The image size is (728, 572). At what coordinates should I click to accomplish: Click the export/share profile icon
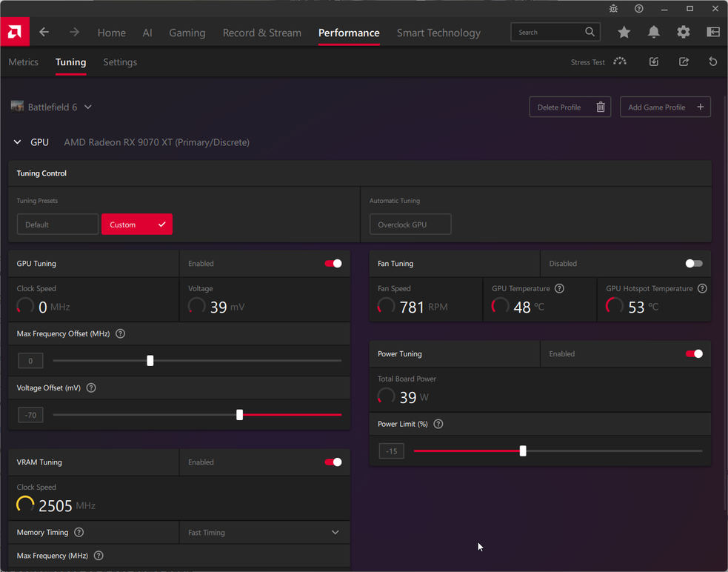(684, 61)
